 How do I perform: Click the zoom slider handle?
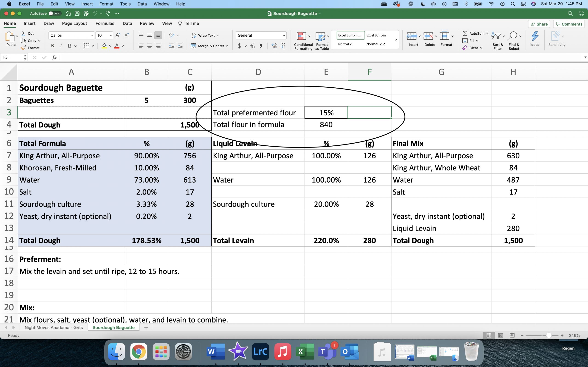click(549, 335)
